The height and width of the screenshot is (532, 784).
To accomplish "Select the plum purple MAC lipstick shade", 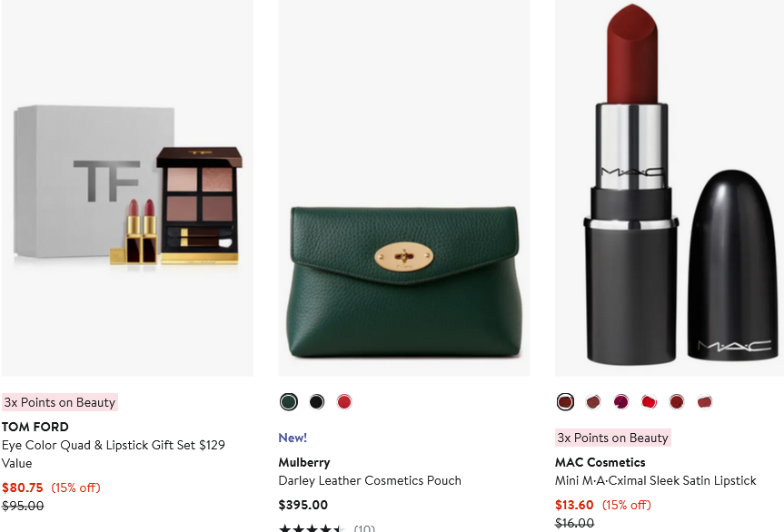I will [621, 401].
